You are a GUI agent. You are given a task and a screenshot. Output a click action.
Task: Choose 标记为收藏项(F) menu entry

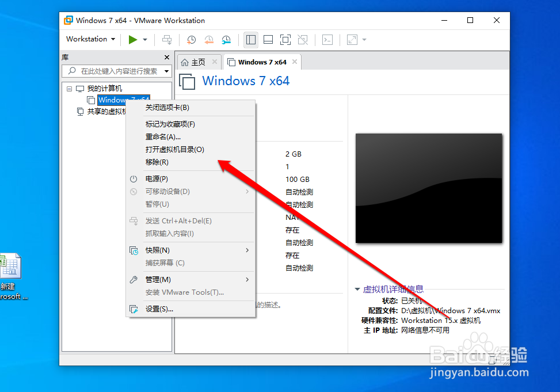coord(191,124)
